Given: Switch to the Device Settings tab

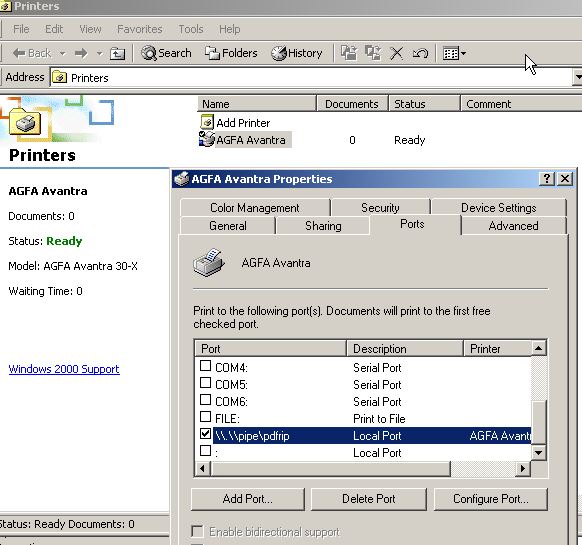Looking at the screenshot, I should (x=498, y=208).
